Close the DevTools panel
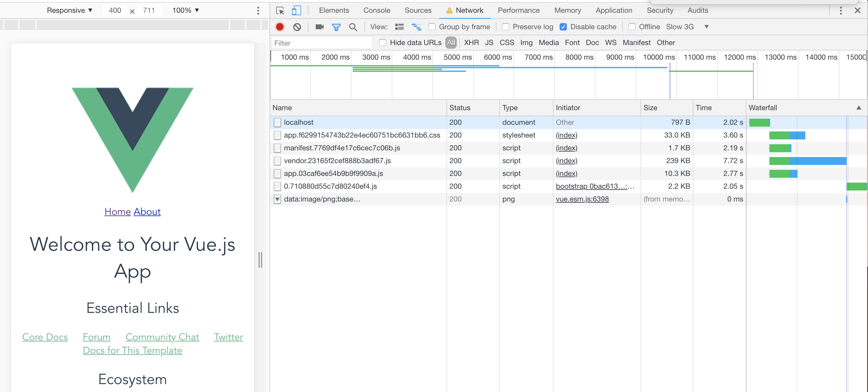The image size is (868, 392). (x=858, y=11)
